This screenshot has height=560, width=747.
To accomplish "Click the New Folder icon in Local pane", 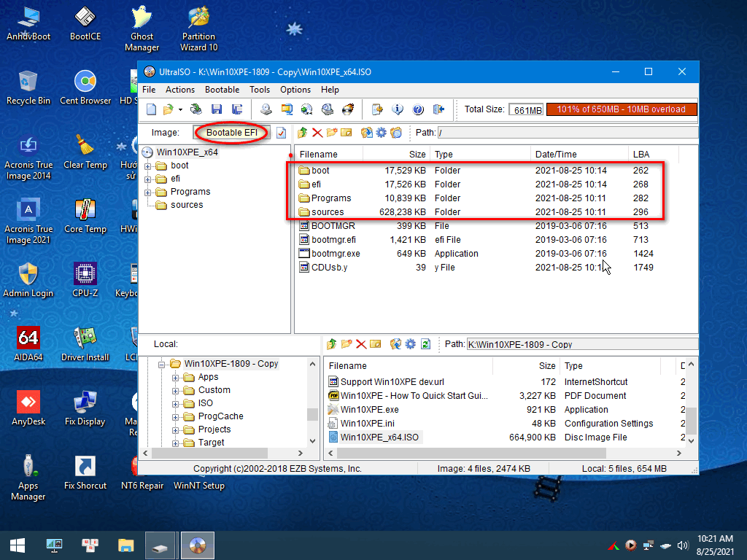I will coord(347,344).
